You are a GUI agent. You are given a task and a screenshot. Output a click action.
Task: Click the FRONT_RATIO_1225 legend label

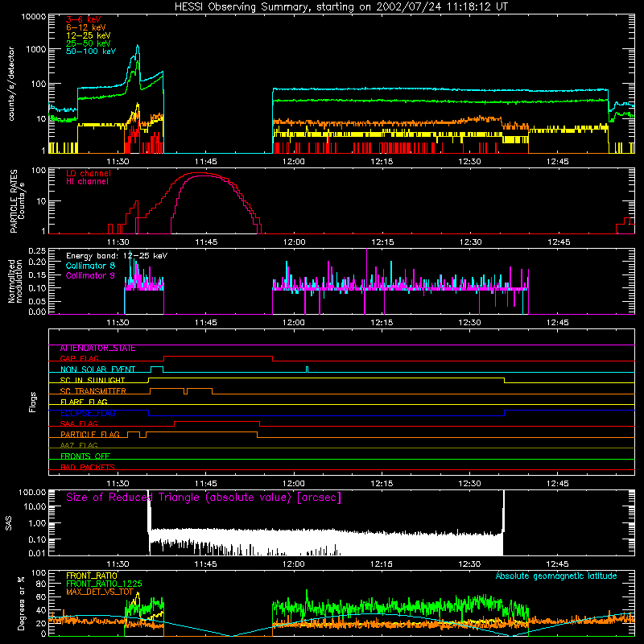[104, 584]
